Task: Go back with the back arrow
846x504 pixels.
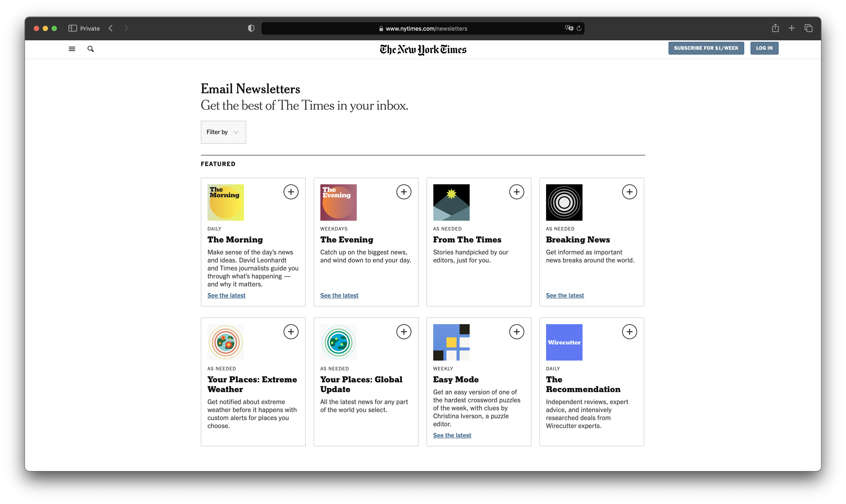Action: (x=110, y=28)
